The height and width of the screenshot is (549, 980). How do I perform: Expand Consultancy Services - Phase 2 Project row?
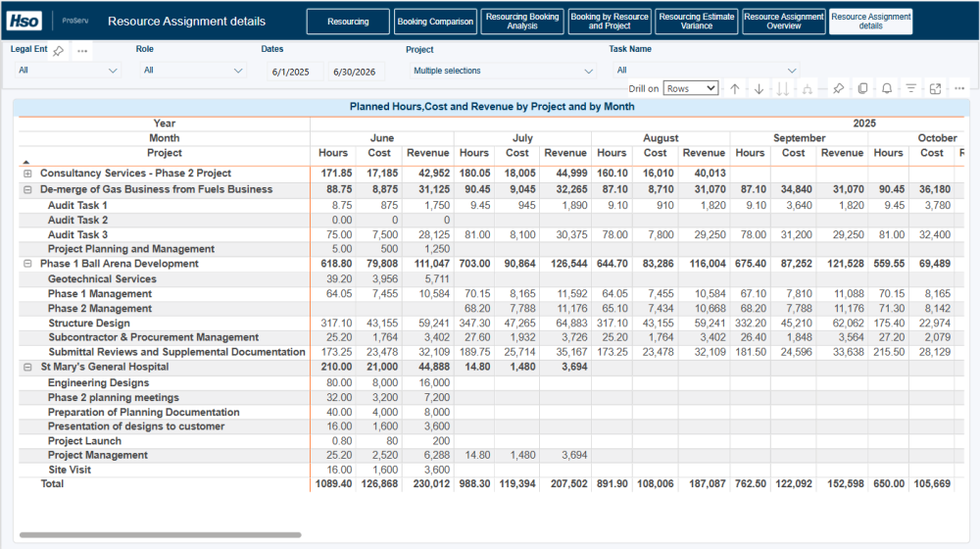27,174
